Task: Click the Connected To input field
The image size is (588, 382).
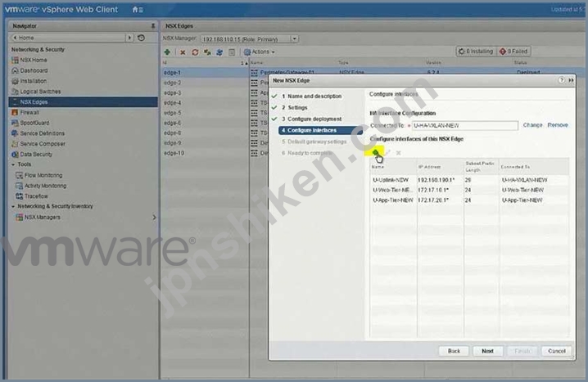Action: pyautogui.click(x=465, y=125)
